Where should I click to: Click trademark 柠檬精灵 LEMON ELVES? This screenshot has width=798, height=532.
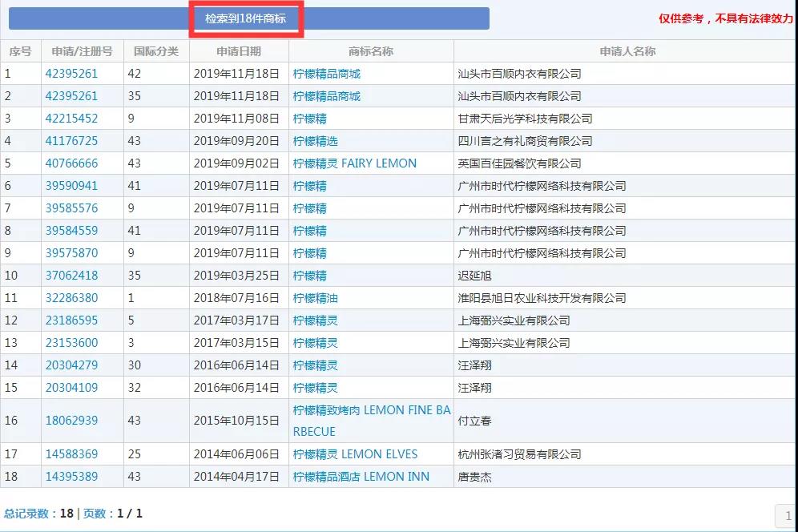355,454
